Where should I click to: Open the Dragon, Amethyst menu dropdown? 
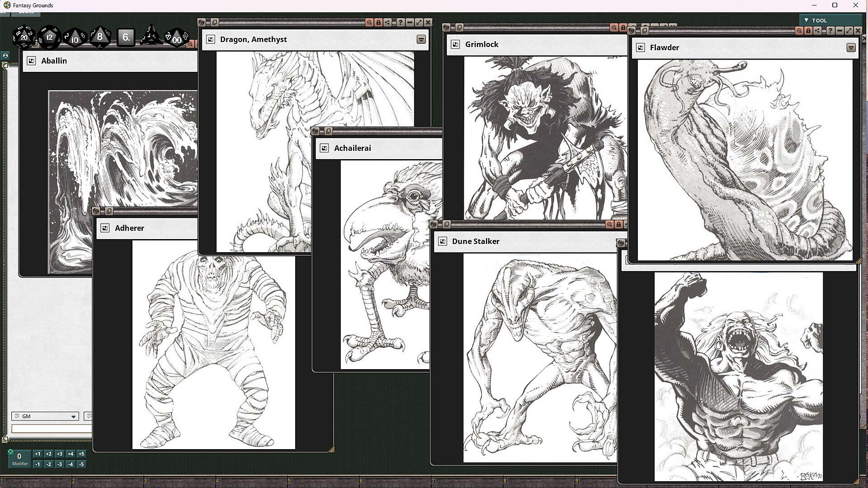pos(421,39)
